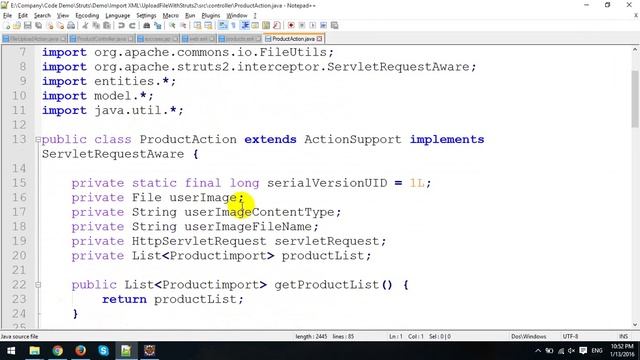Screen dimensions: 640x360
Task: Toggle the Document Map panel icon
Action: (x=266, y=25)
